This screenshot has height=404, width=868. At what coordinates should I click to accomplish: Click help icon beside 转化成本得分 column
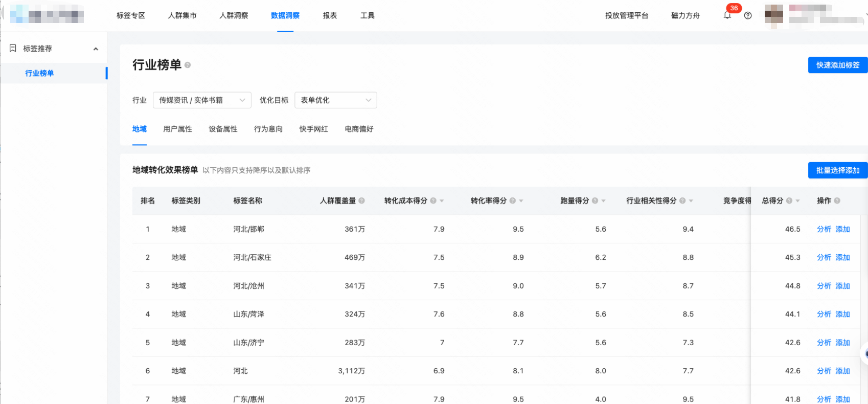tap(433, 200)
